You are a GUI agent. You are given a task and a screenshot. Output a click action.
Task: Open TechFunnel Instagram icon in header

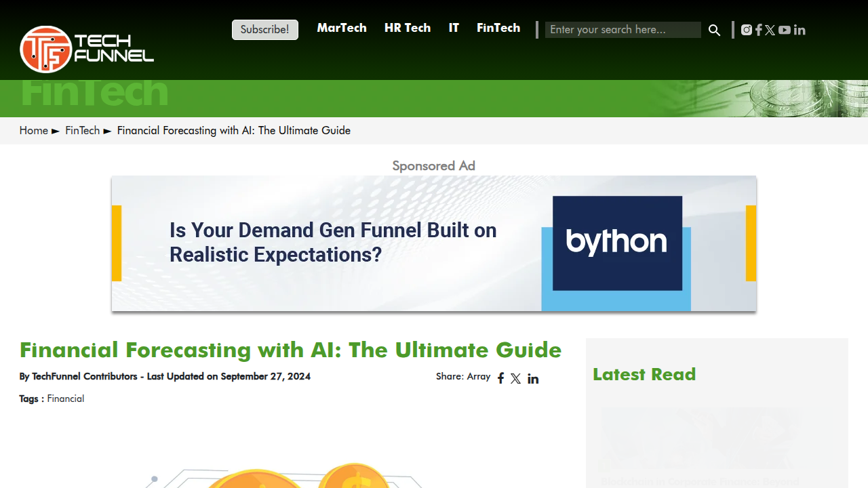point(747,30)
